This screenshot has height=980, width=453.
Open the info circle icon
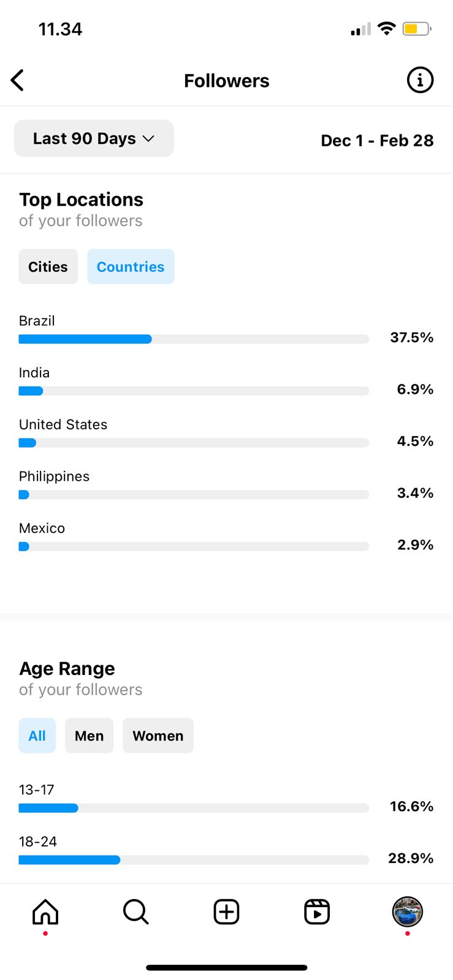pos(420,80)
